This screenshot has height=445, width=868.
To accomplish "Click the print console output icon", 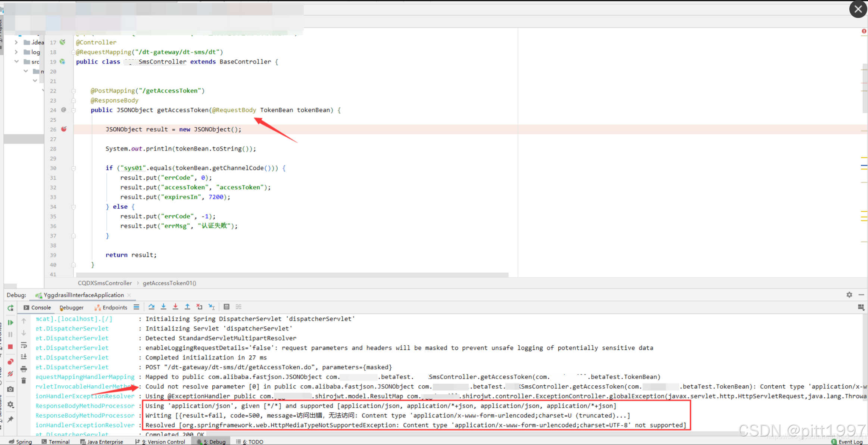I will 24,369.
